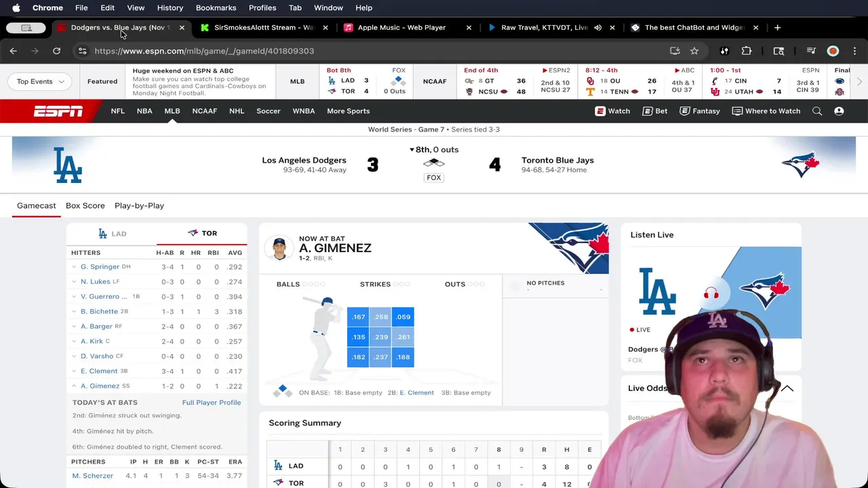The height and width of the screenshot is (488, 868).
Task: Open the Top Events dropdown
Action: tap(40, 81)
